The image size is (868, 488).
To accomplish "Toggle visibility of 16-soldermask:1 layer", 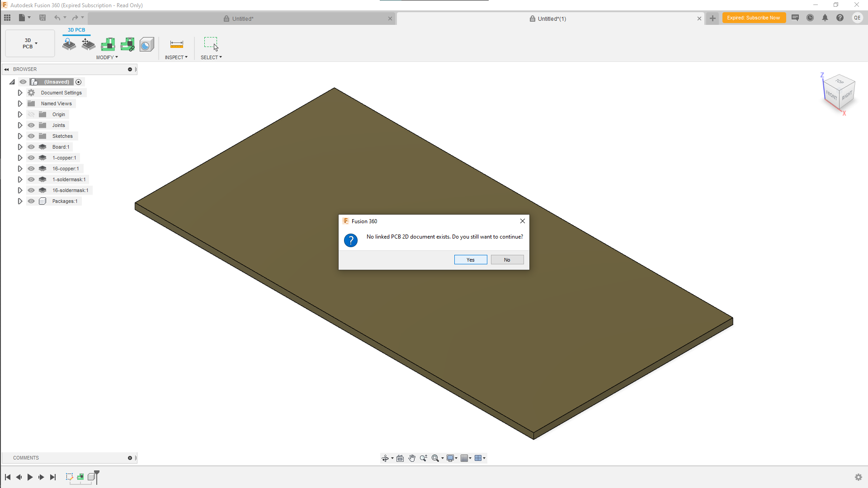I will (31, 190).
